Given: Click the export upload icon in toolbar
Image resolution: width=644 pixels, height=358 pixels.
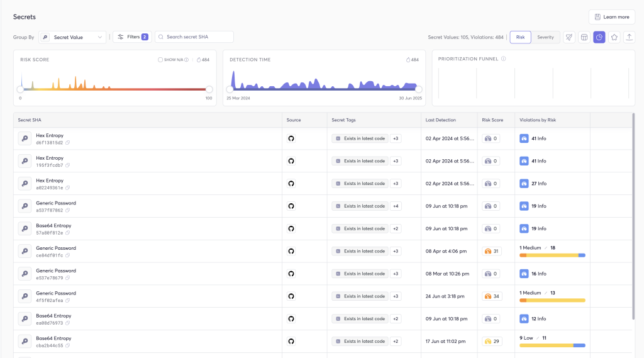Looking at the screenshot, I should pos(630,37).
